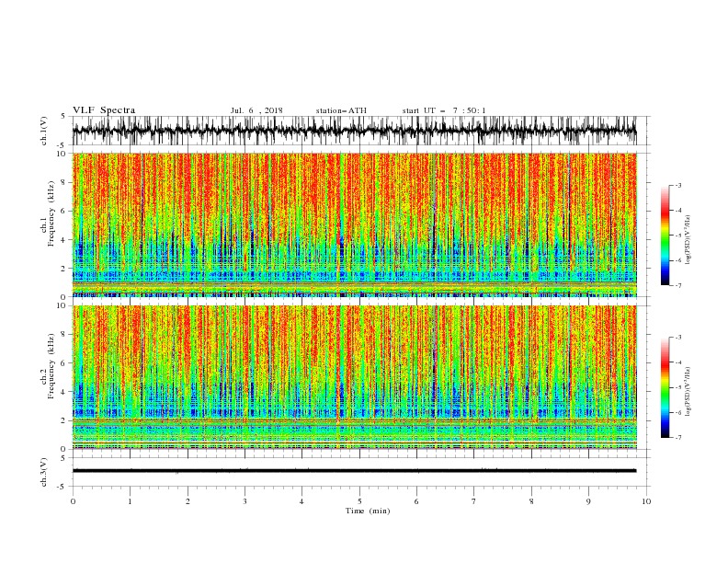
Task: Click the ch.1(V) waveform trace
Action: [x=354, y=130]
